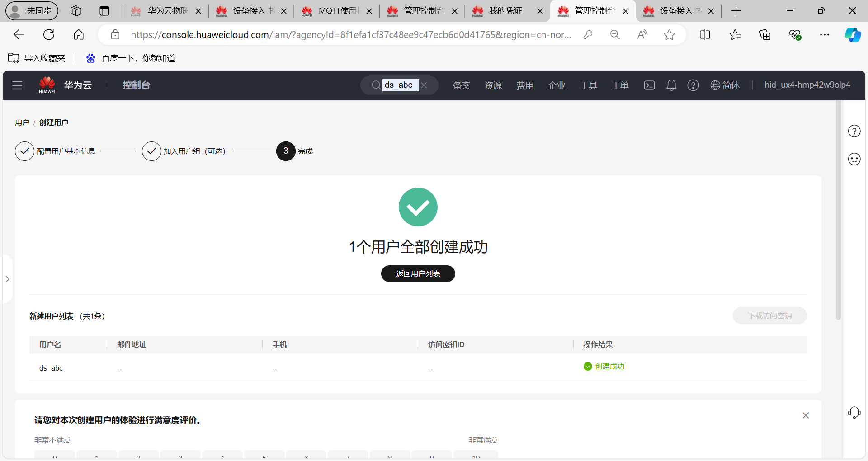Open the CLI terminal icon in the top bar
The height and width of the screenshot is (461, 868).
tap(649, 85)
